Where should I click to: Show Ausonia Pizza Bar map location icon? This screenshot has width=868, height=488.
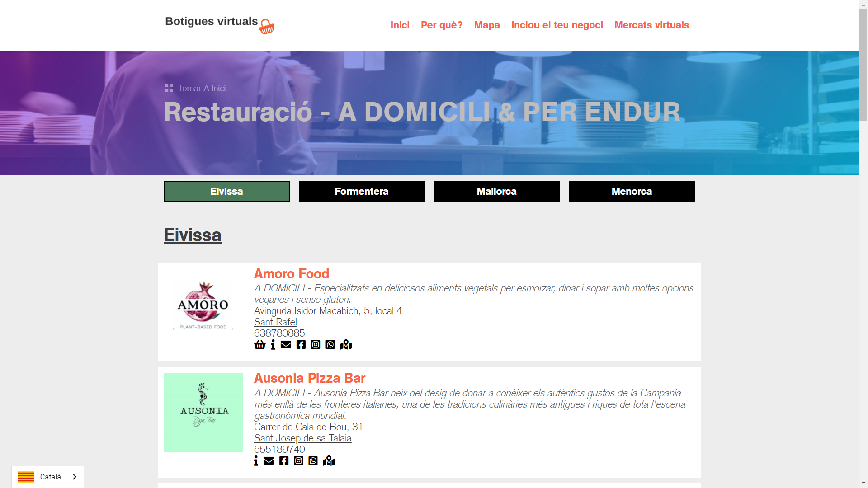[329, 461]
